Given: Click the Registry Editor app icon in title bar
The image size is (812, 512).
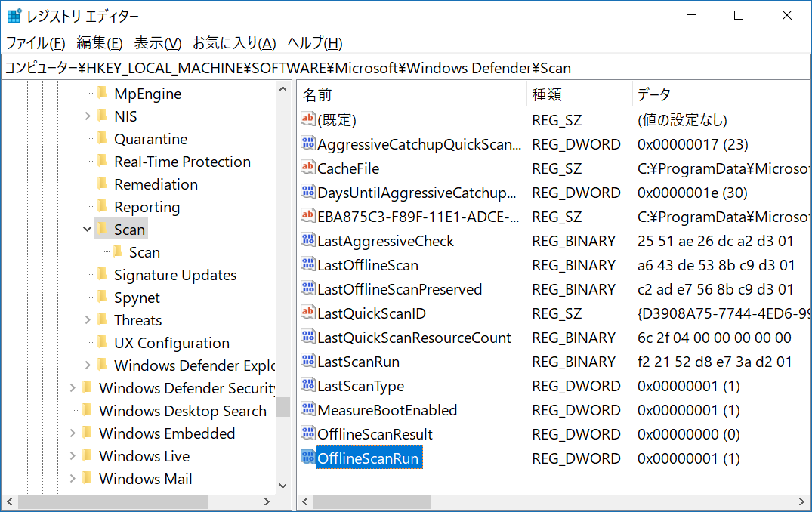Looking at the screenshot, I should pyautogui.click(x=14, y=16).
